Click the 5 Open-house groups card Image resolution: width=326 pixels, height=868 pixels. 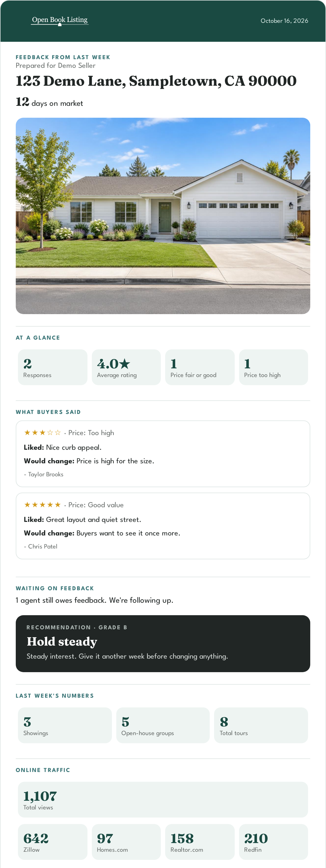pyautogui.click(x=163, y=725)
